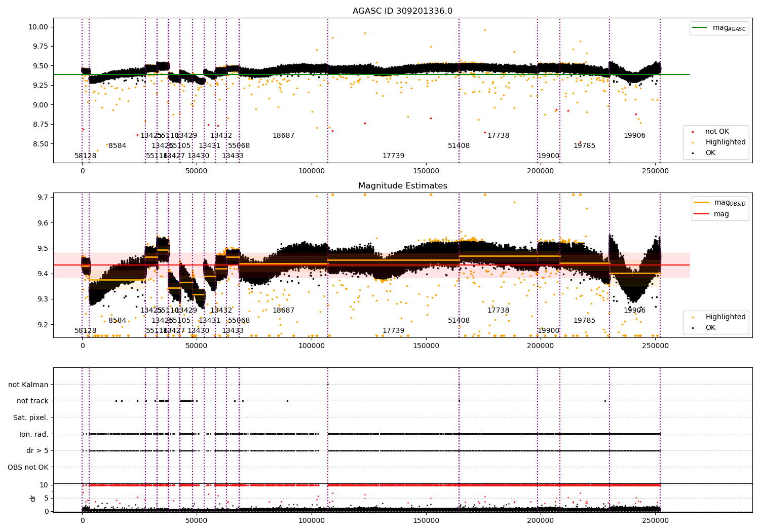Click OBSID label 17738 in top plot
760x532 pixels.
coord(499,136)
